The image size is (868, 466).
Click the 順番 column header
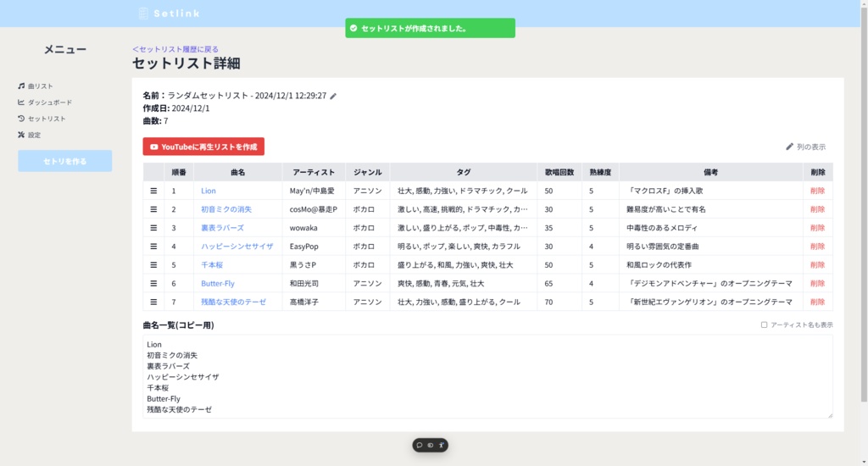click(x=179, y=172)
